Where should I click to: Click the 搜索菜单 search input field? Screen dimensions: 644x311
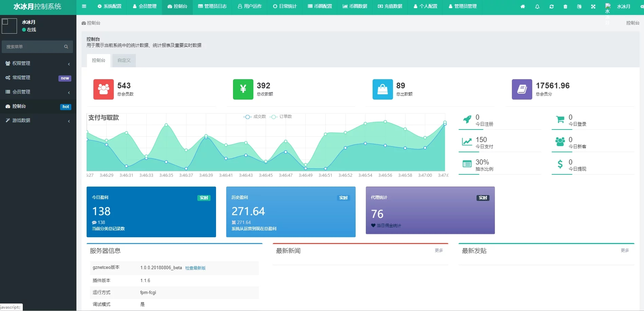(x=32, y=47)
